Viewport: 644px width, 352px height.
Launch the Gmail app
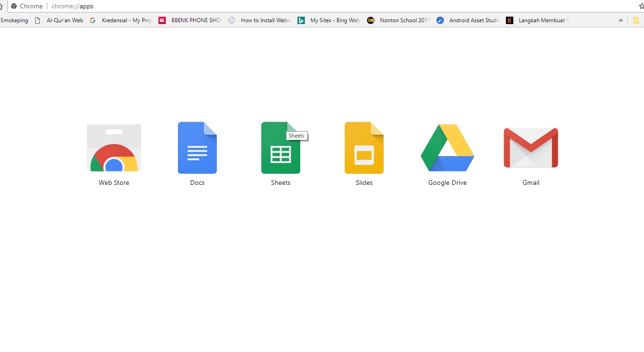530,148
